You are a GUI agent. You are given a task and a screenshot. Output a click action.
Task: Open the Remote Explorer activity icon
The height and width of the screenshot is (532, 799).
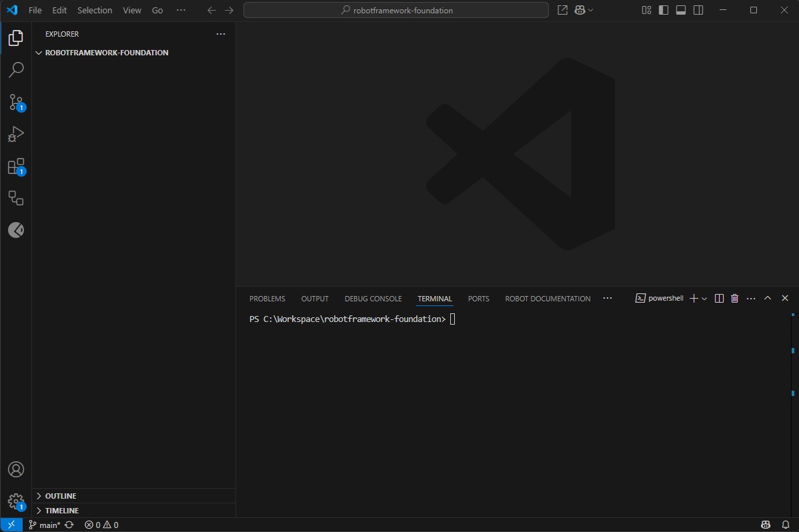16,198
